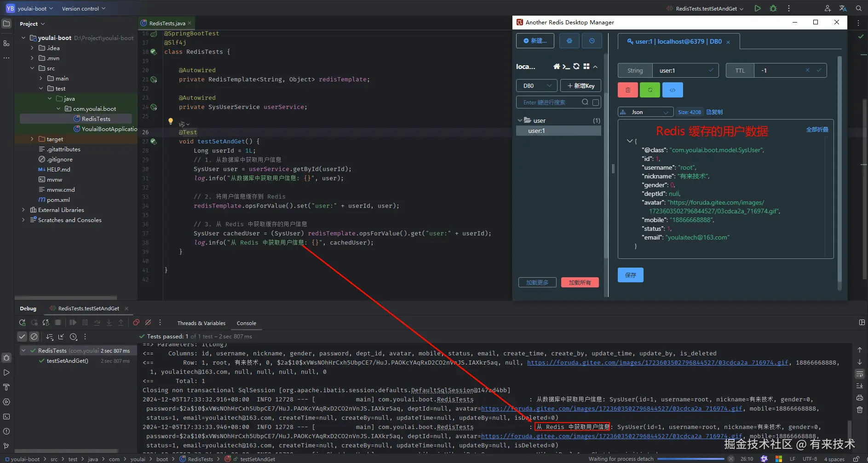Click the blue 保存 save button
This screenshot has width=868, height=463.
631,275
